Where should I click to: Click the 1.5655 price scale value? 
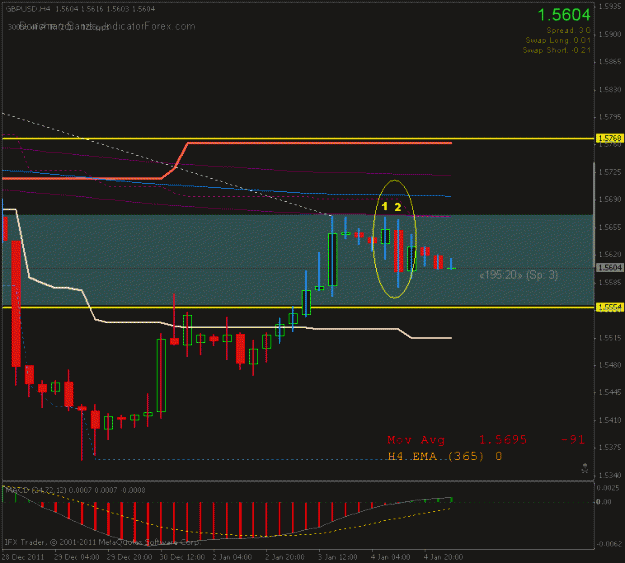pyautogui.click(x=610, y=227)
